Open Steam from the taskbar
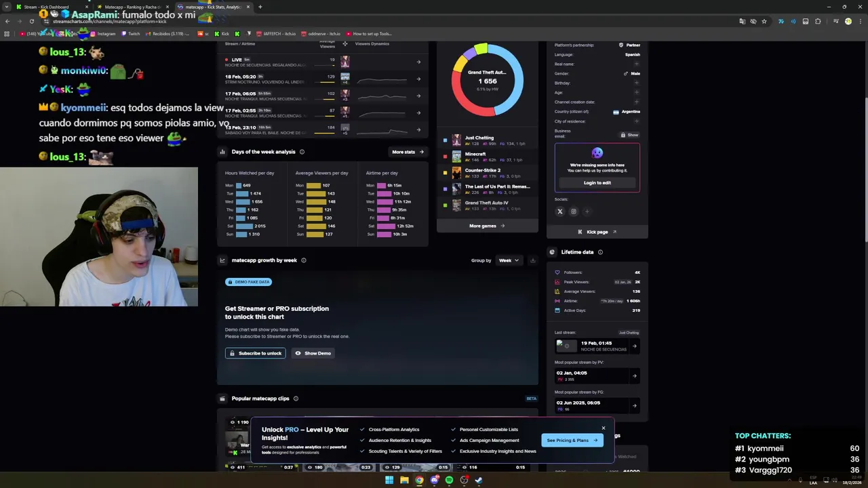The height and width of the screenshot is (488, 868). pyautogui.click(x=479, y=480)
